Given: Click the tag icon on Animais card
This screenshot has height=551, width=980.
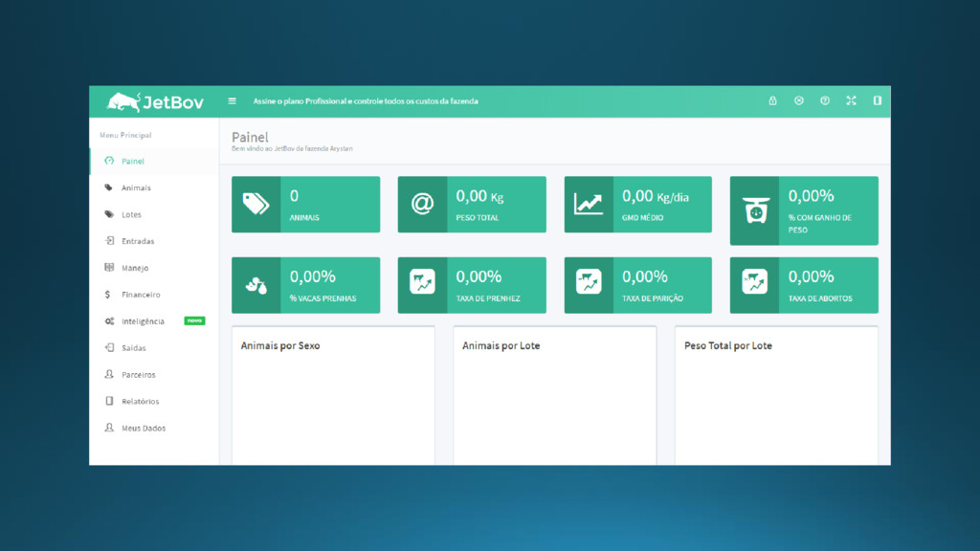Looking at the screenshot, I should tap(256, 205).
